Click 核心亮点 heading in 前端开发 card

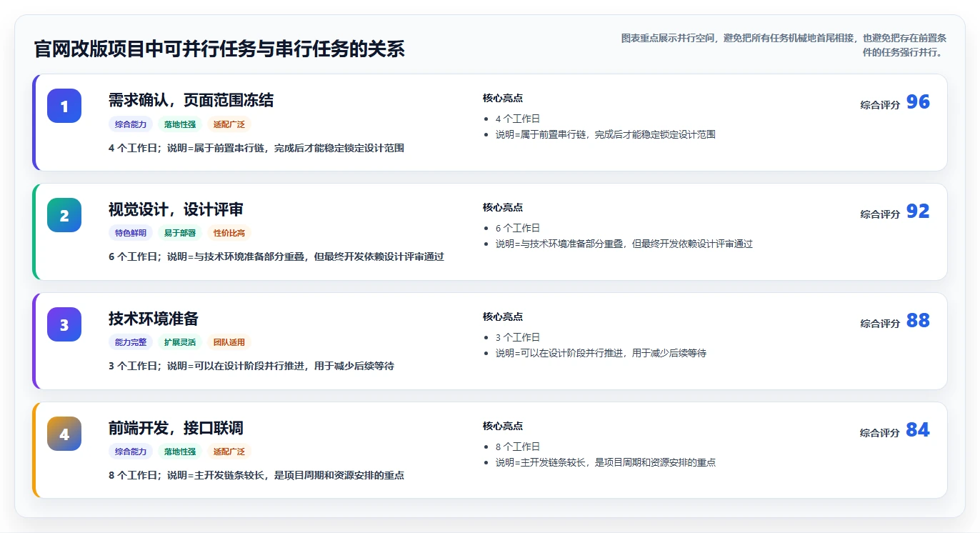tap(503, 427)
